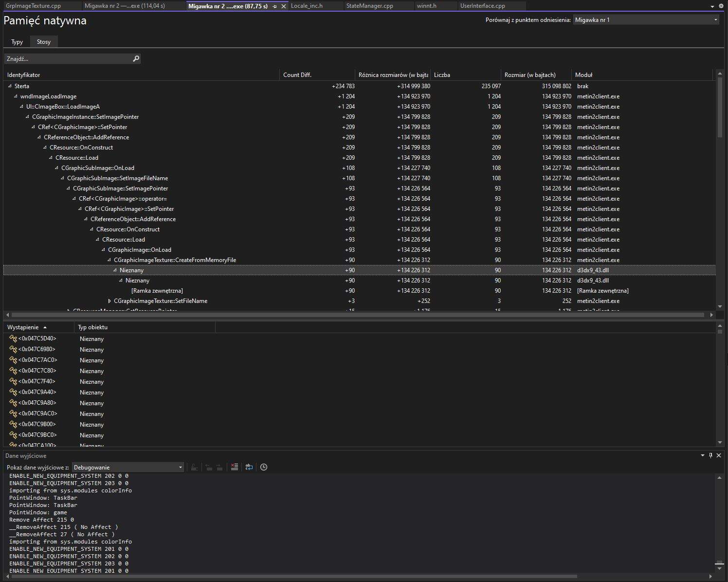
Task: Sort by the Wystąpienie column header
Action: [39, 327]
